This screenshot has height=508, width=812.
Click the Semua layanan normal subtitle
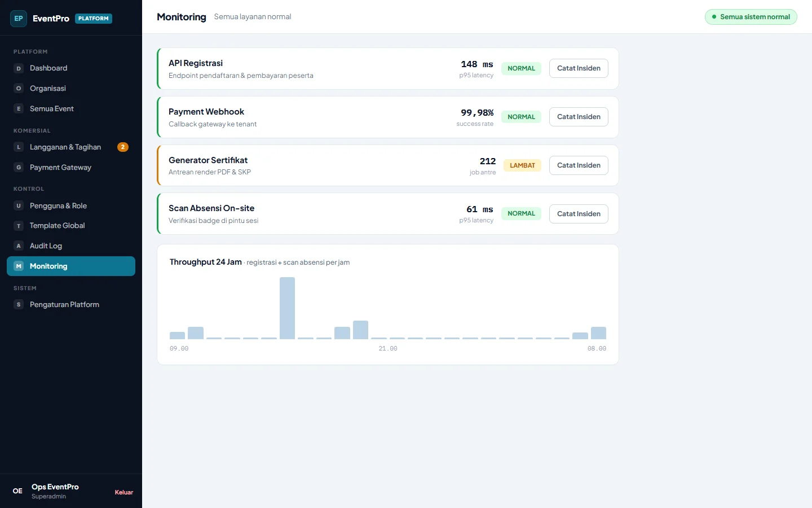click(253, 17)
